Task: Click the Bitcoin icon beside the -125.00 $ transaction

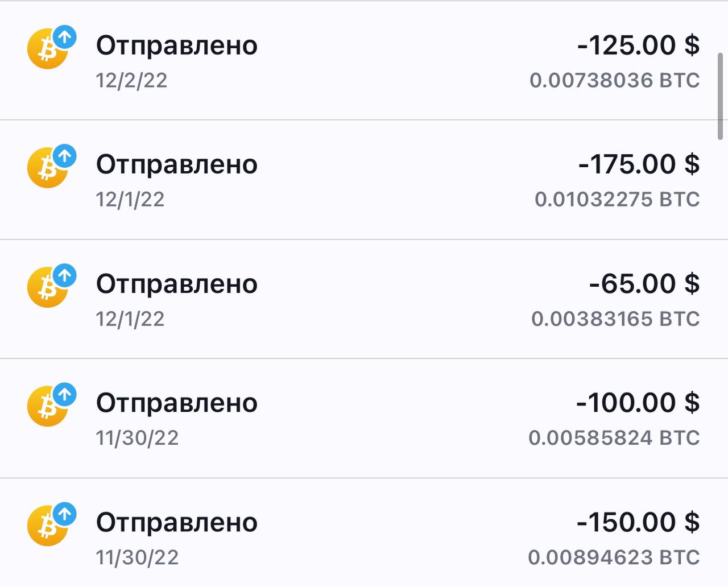Action: (x=49, y=49)
